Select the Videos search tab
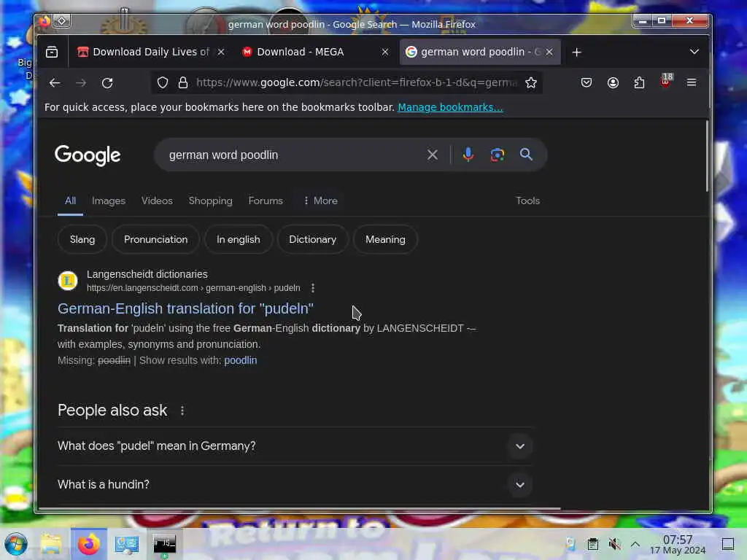This screenshot has height=560, width=747. [157, 201]
